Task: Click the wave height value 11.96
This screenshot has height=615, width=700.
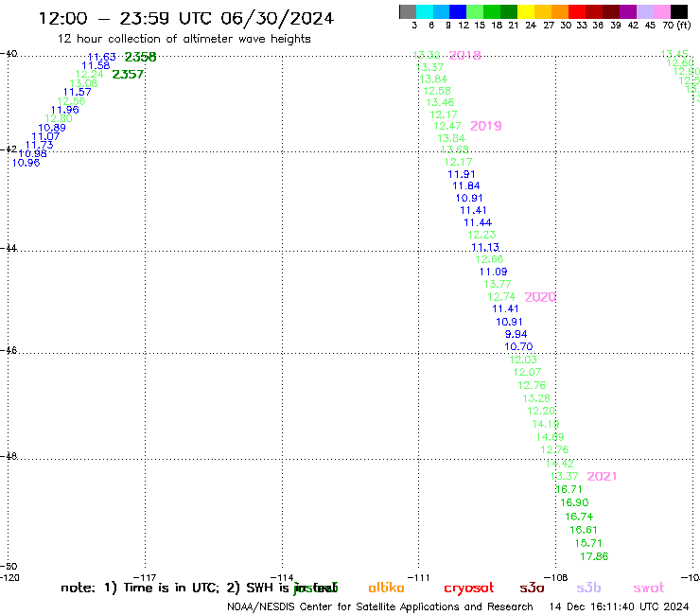Action: pos(65,110)
